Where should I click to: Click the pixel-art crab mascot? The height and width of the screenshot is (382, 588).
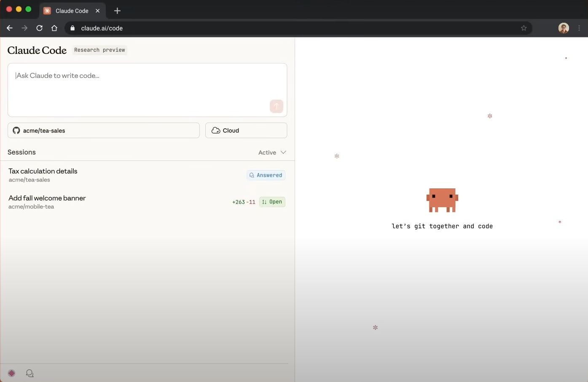click(x=442, y=200)
